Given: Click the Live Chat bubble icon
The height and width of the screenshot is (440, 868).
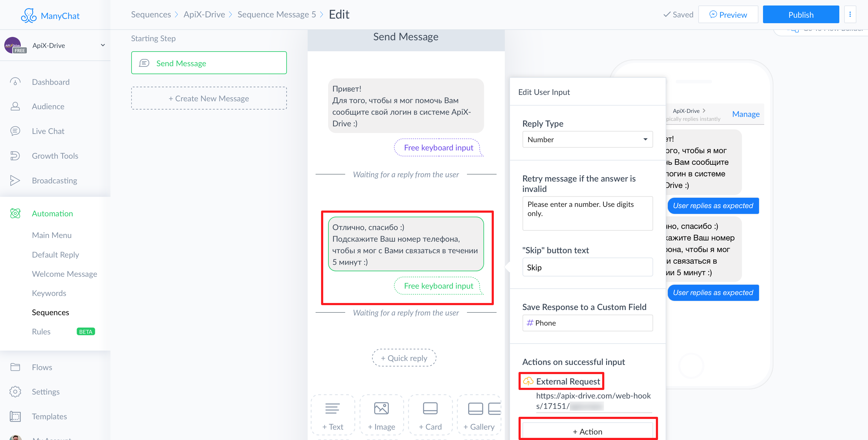Looking at the screenshot, I should pos(15,131).
